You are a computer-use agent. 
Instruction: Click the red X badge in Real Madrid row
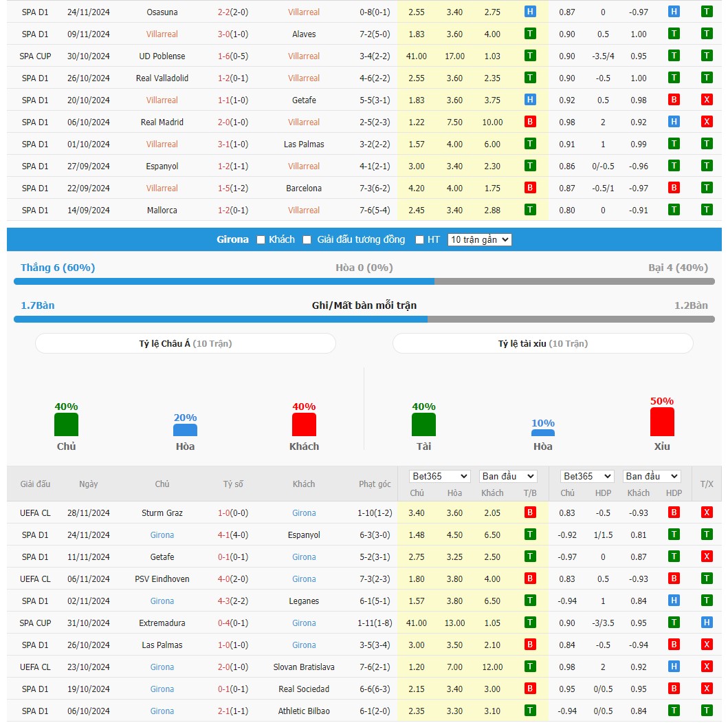click(x=707, y=122)
